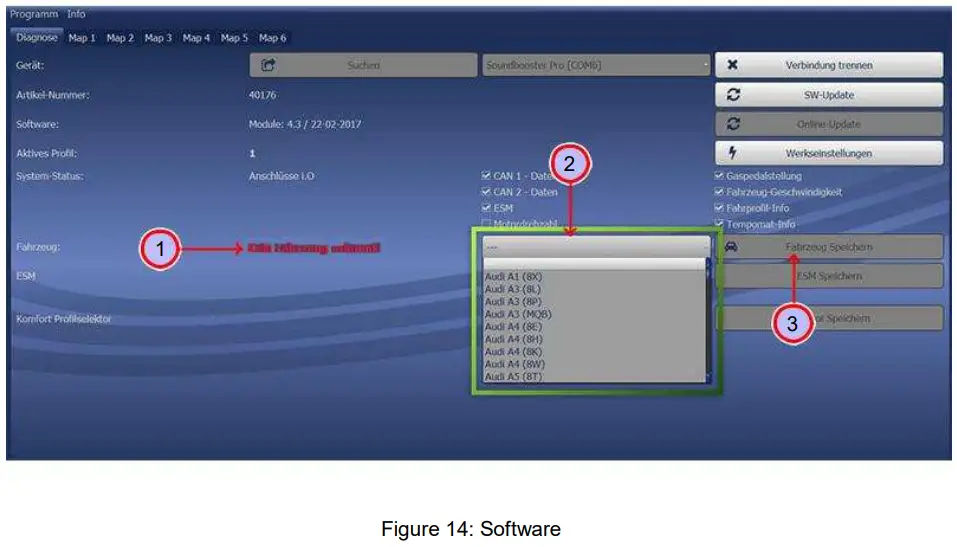Screen dimensions: 957x547
Task: Click the X disconnect icon
Action: tap(732, 65)
